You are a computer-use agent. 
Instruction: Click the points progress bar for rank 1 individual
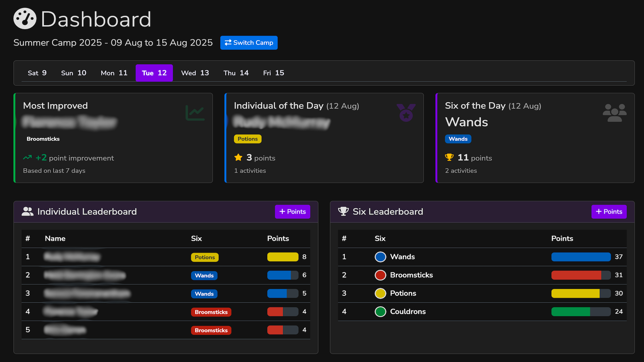(x=282, y=257)
